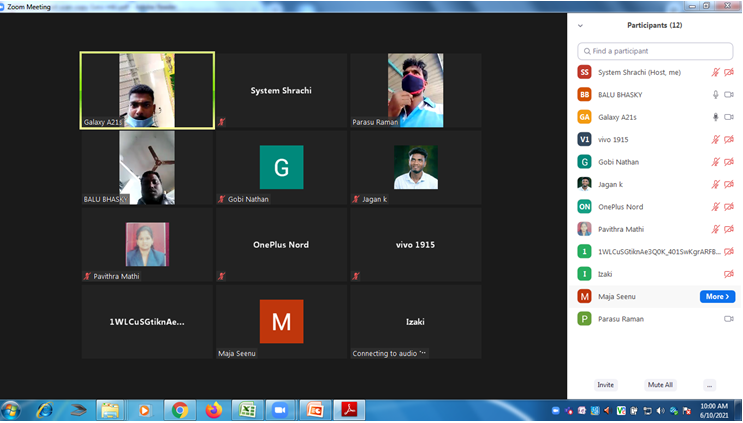Click the volume speaker icon in system tray
The image size is (743, 423).
(660, 411)
